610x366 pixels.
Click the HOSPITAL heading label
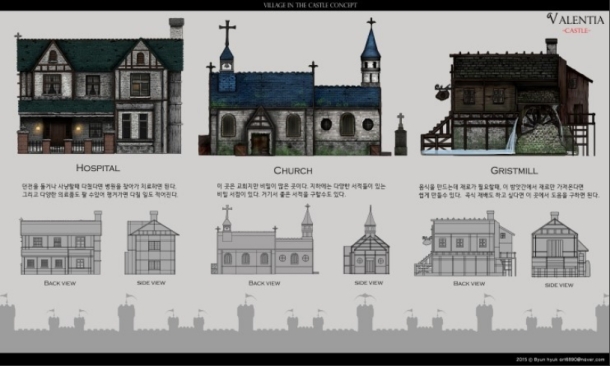98,168
